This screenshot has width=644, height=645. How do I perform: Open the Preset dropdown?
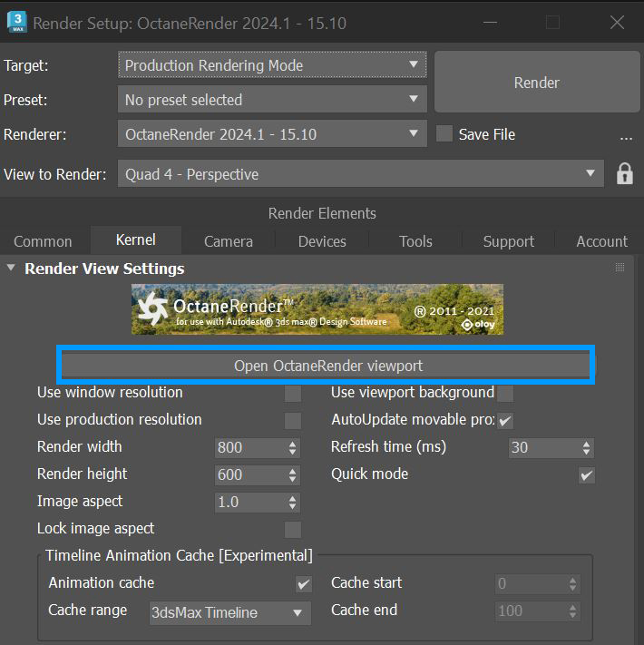click(272, 99)
